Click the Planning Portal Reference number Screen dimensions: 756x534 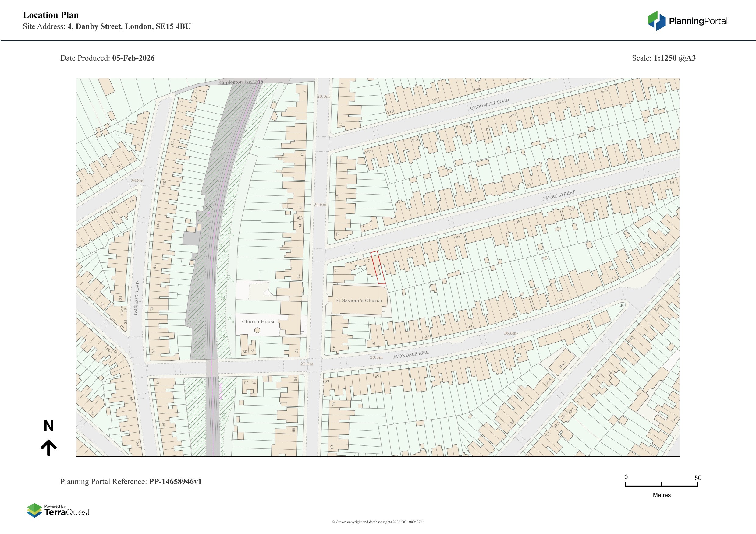pyautogui.click(x=175, y=482)
